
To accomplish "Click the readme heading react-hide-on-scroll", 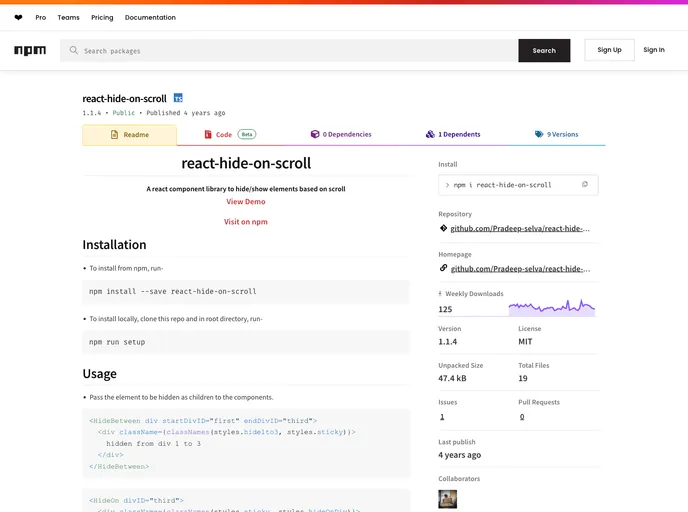I will coord(246,163).
